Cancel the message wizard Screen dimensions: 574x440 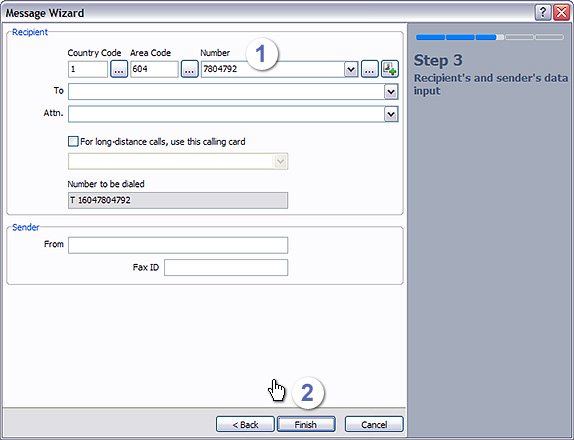(x=374, y=424)
